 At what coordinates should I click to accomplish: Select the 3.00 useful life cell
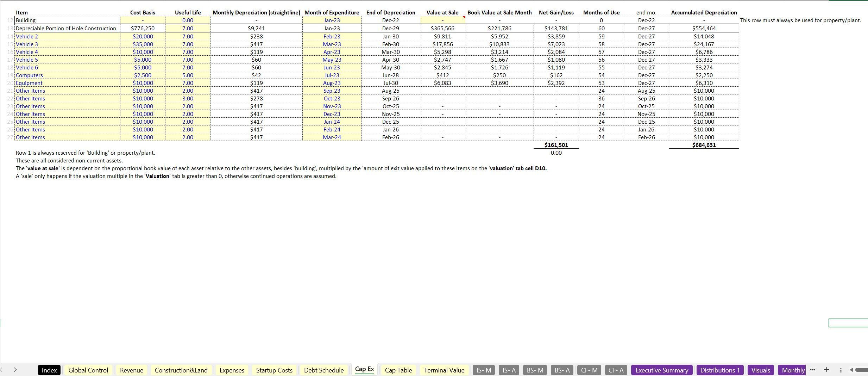click(x=188, y=98)
